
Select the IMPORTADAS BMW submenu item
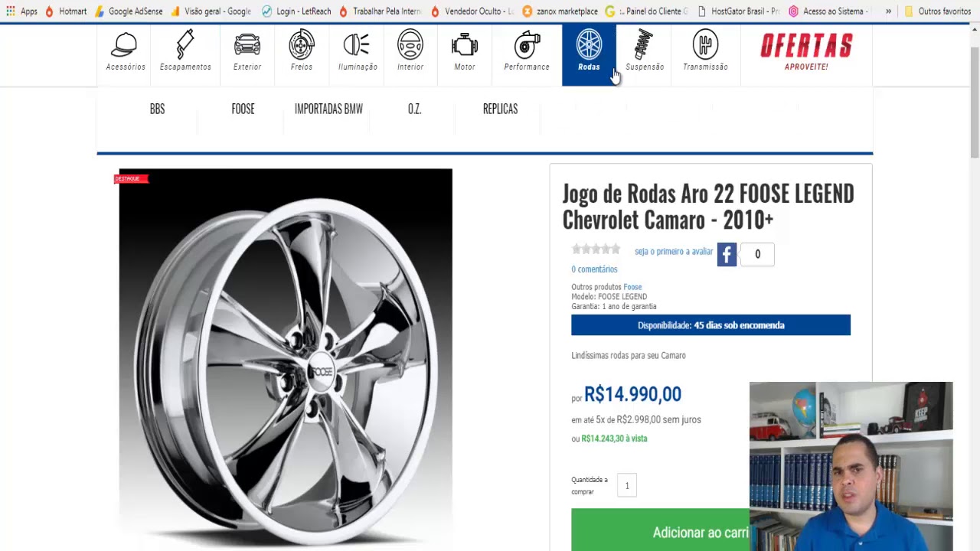[328, 109]
